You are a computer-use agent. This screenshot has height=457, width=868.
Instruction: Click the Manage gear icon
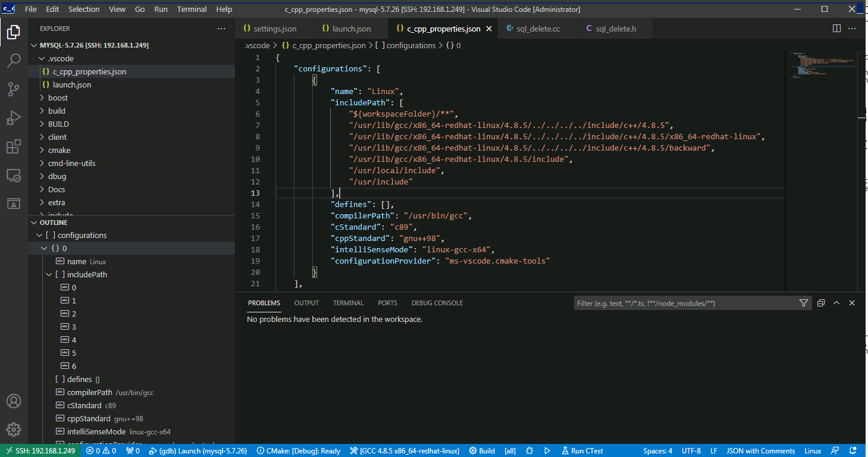click(14, 429)
